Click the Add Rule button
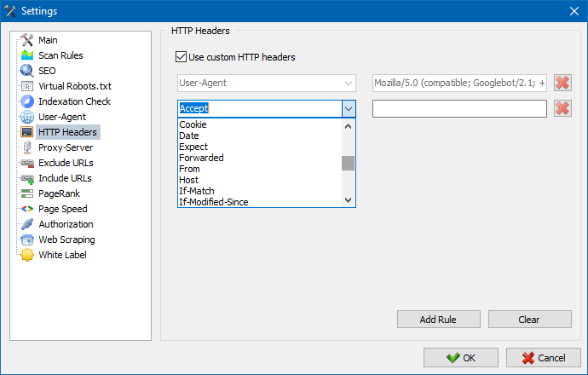588x375 pixels. point(438,320)
